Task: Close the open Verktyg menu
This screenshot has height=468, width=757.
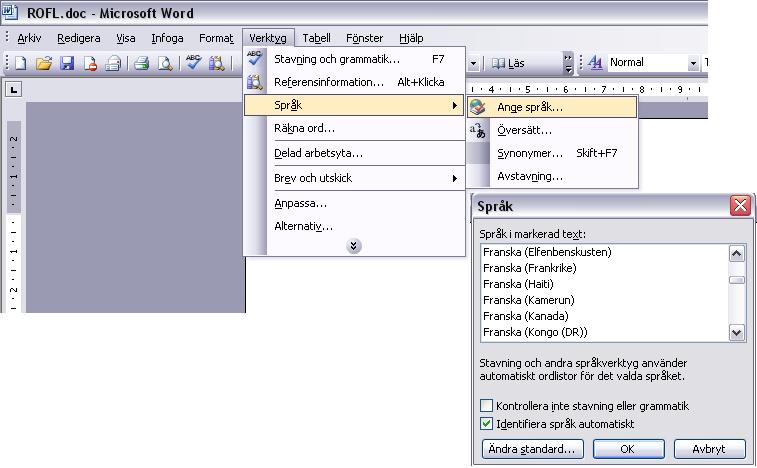Action: (x=267, y=38)
